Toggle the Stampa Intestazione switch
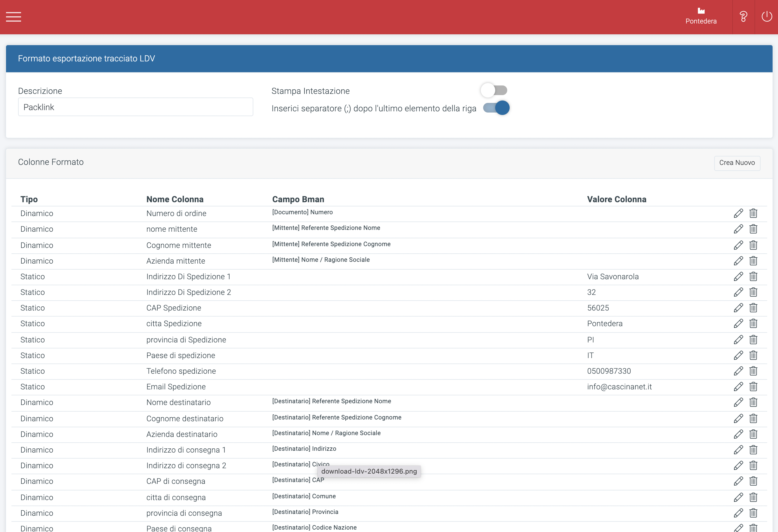This screenshot has width=778, height=532. point(494,90)
